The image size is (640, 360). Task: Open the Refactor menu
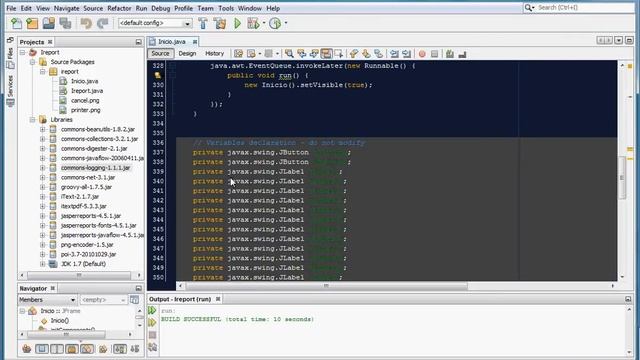pos(119,8)
